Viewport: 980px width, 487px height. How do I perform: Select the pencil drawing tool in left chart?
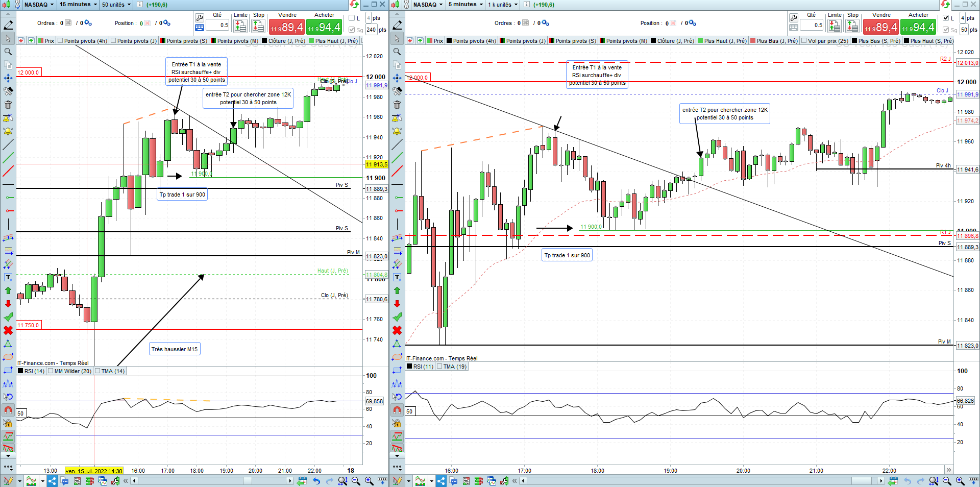click(8, 25)
